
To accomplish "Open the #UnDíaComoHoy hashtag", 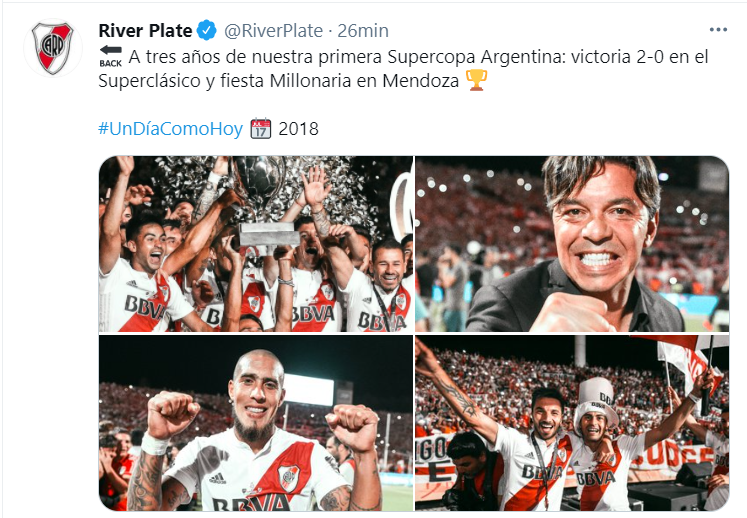I will [171, 128].
